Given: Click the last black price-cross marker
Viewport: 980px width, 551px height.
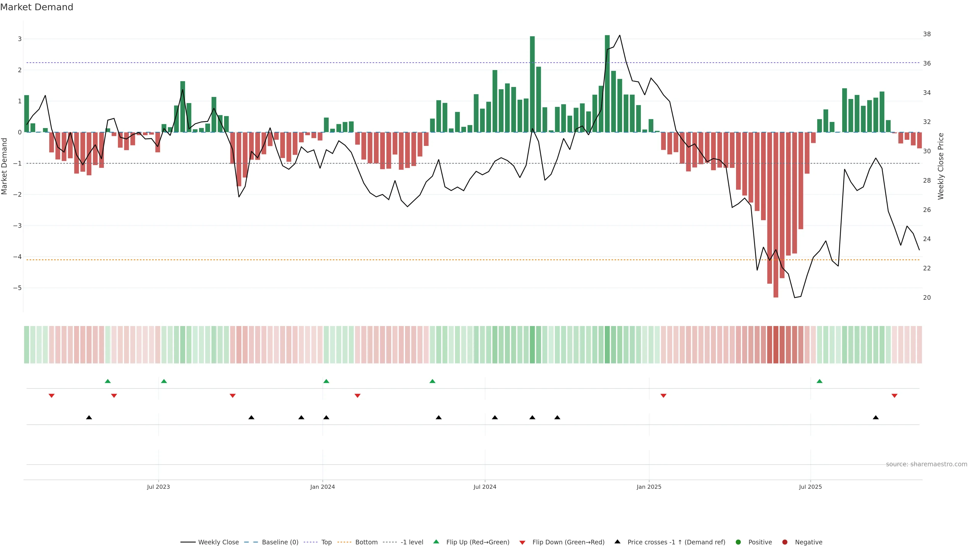Looking at the screenshot, I should (x=875, y=418).
